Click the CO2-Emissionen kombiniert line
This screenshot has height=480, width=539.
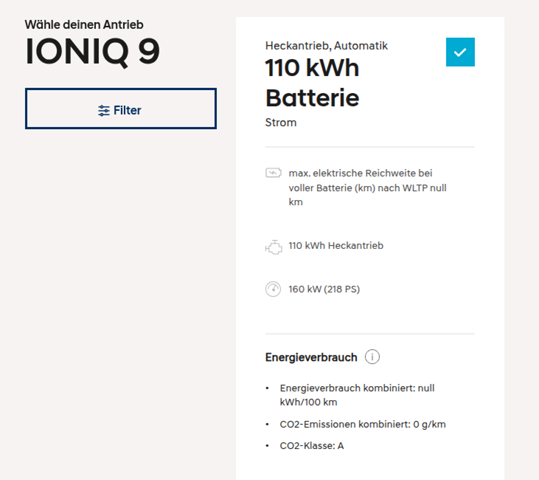pos(363,424)
